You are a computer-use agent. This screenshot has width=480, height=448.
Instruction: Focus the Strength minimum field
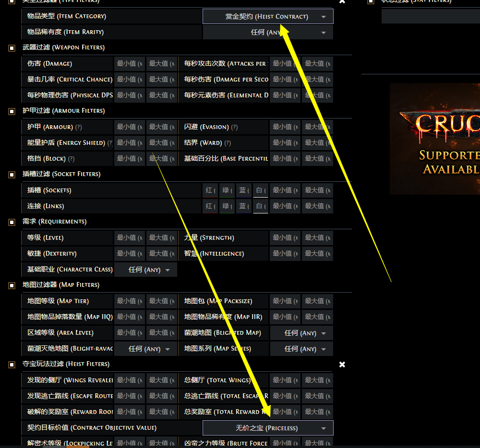(285, 237)
